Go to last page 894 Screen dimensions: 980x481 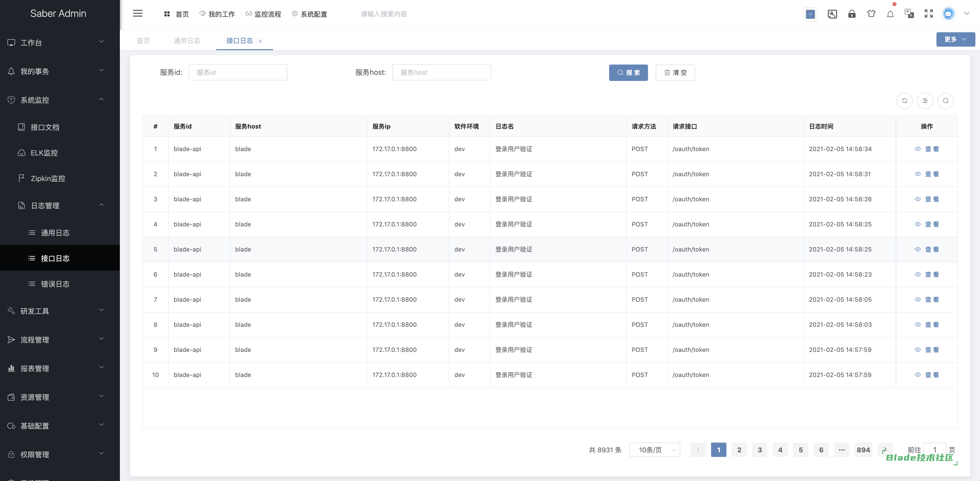tap(864, 450)
